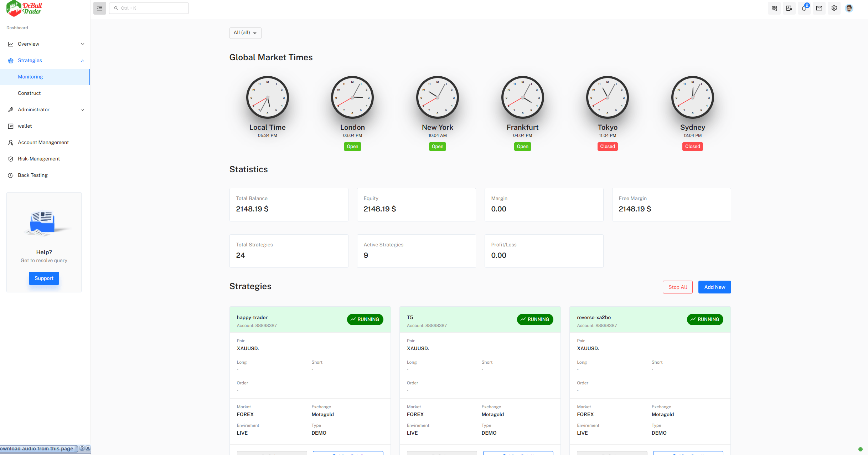Click the sidebar collapse menu icon
Screen dimensions: 868x455
tap(100, 8)
